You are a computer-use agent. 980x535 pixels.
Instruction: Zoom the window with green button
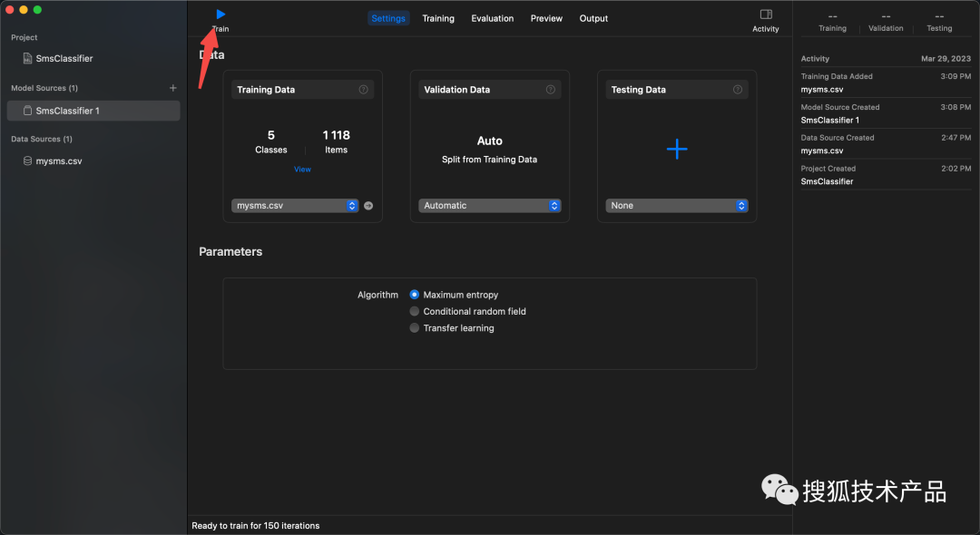(x=37, y=9)
